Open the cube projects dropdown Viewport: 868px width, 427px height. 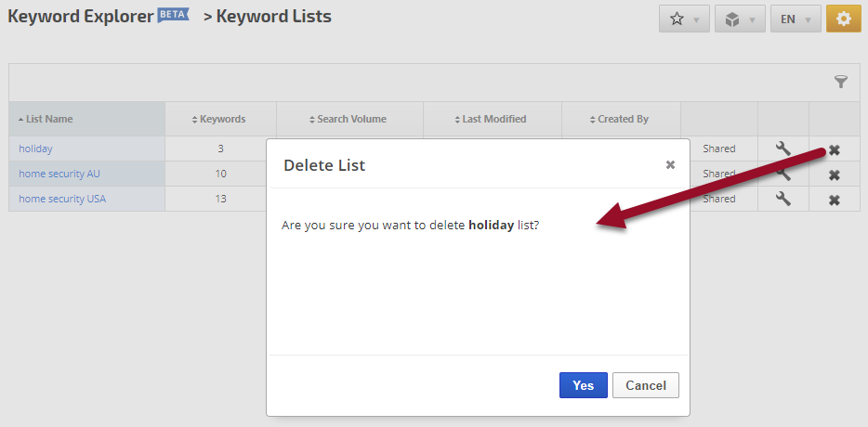[740, 19]
